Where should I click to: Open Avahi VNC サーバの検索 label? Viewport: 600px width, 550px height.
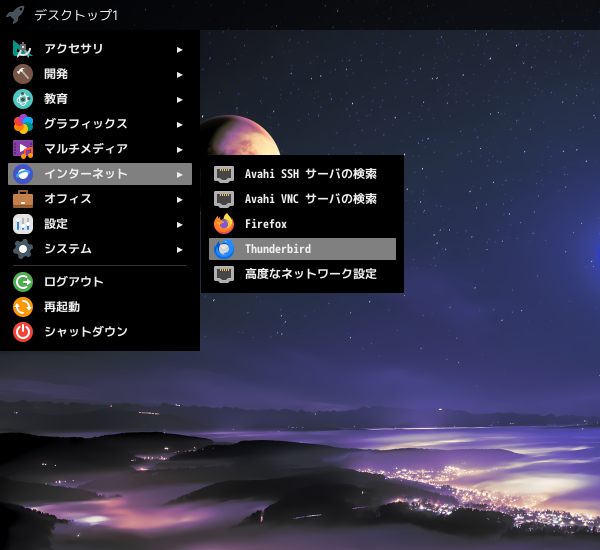pos(311,199)
